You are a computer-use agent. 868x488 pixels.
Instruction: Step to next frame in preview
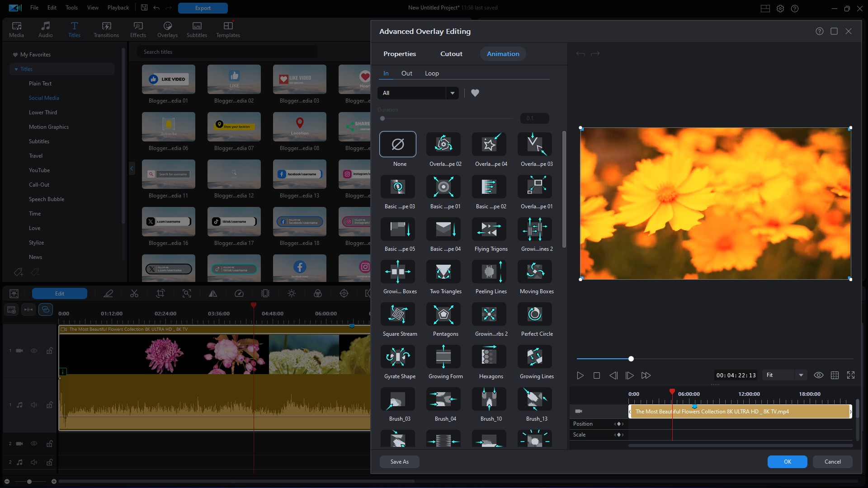click(629, 375)
